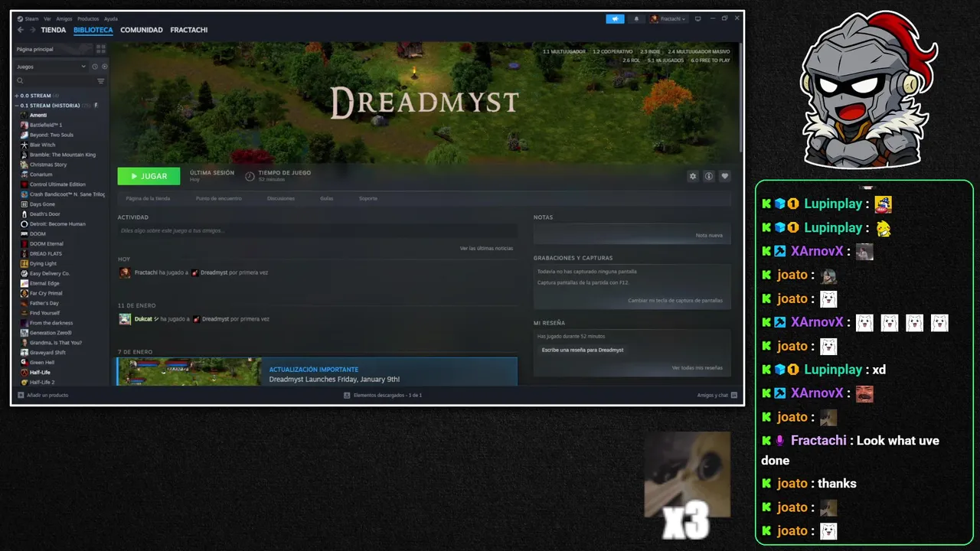Click the ready-to-play filter icon
This screenshot has width=980, height=551.
point(104,67)
